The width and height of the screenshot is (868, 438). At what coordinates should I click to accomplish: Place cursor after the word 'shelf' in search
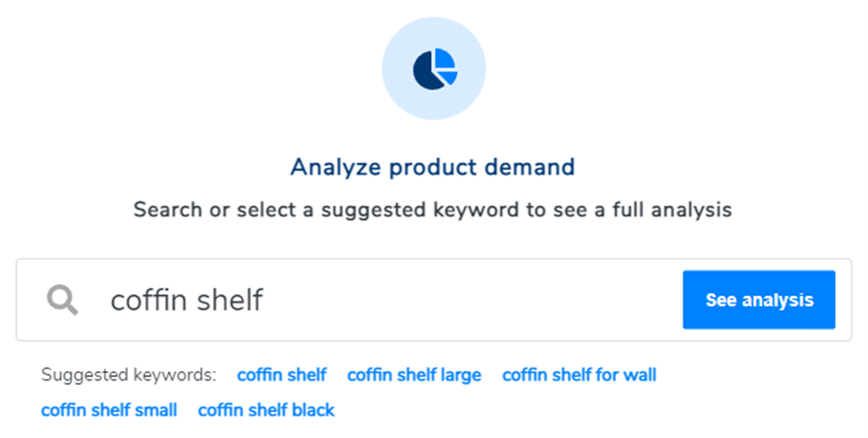pyautogui.click(x=264, y=300)
